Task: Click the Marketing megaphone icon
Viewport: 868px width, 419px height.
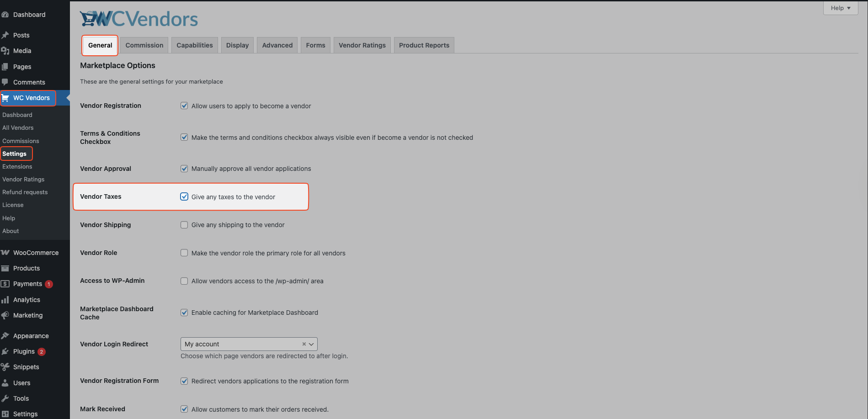Action: click(5, 315)
